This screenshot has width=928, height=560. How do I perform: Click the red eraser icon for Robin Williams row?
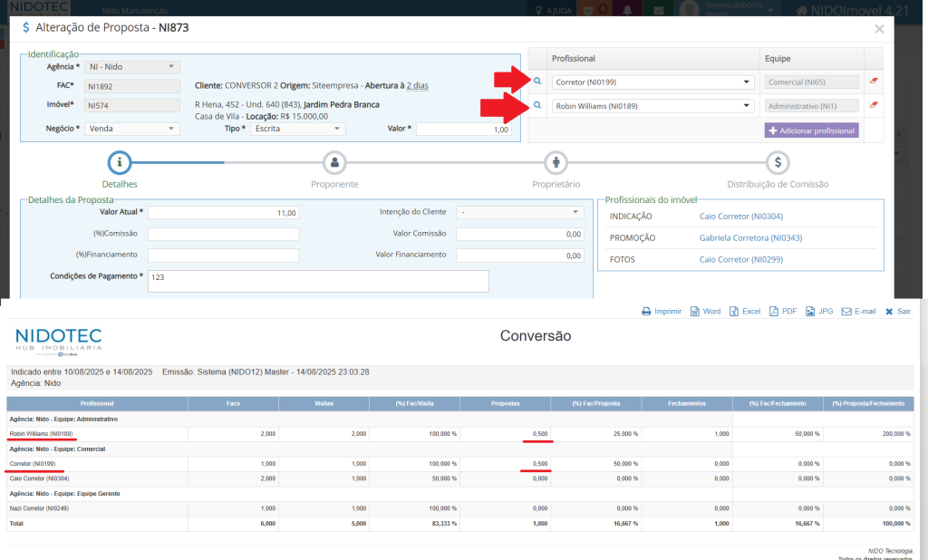pos(874,105)
